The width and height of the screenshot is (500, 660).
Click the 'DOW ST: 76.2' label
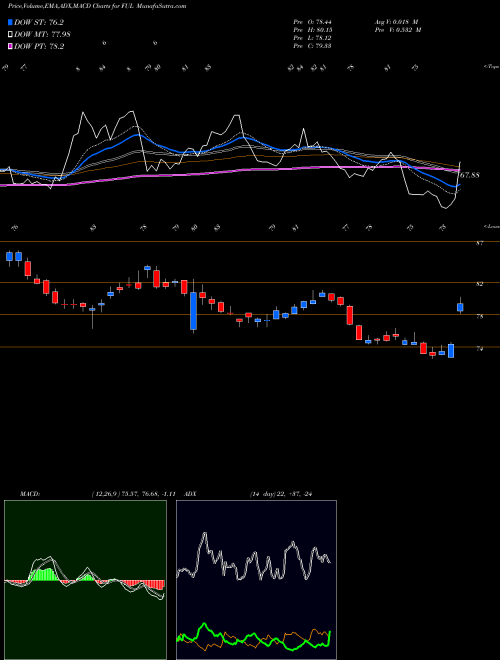pos(39,23)
